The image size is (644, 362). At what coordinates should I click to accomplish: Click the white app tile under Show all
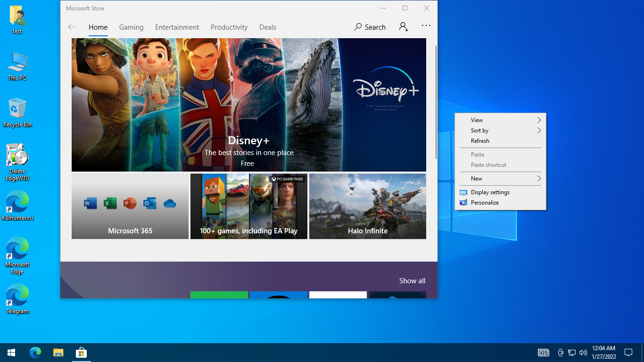(x=338, y=295)
